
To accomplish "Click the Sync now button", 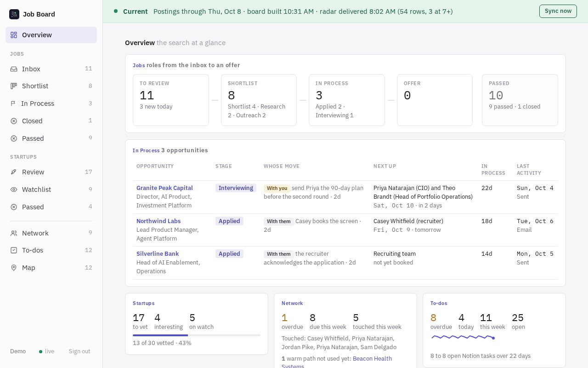I will (x=558, y=11).
